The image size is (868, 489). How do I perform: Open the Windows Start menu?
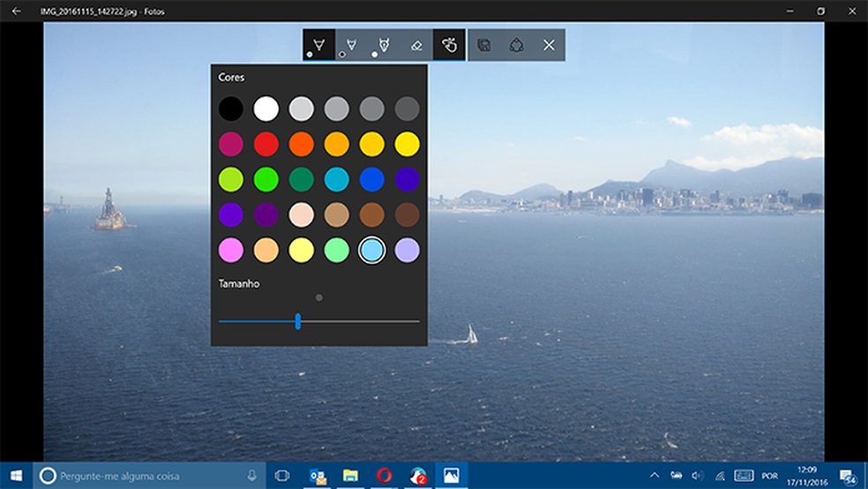[x=16, y=476]
